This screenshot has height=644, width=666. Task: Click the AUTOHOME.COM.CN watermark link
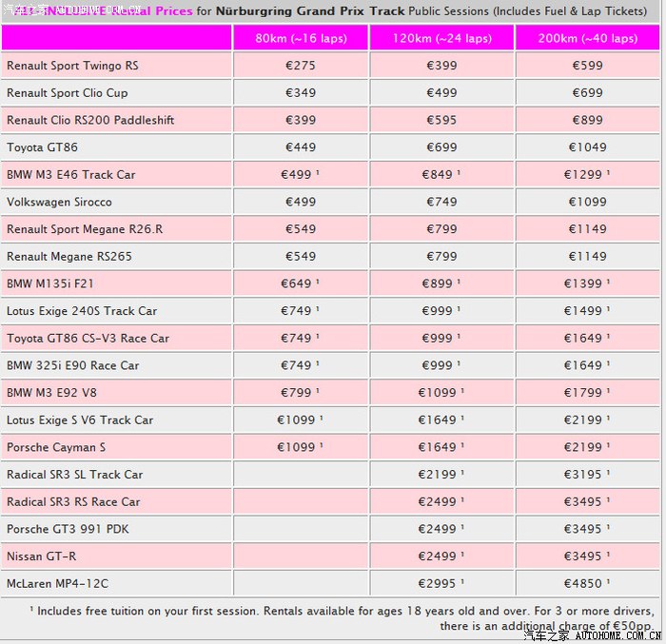(608, 635)
